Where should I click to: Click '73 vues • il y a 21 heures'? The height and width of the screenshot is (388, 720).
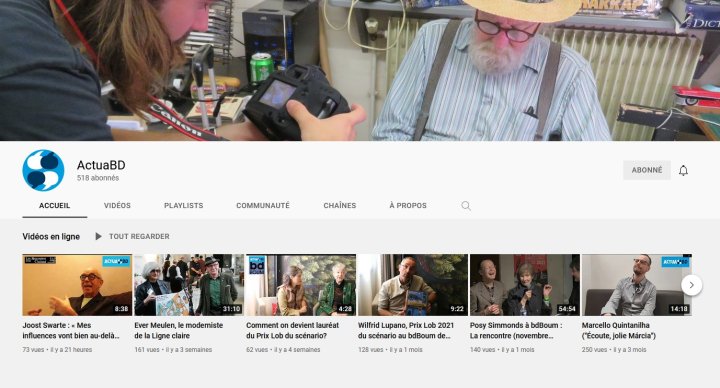[57, 350]
